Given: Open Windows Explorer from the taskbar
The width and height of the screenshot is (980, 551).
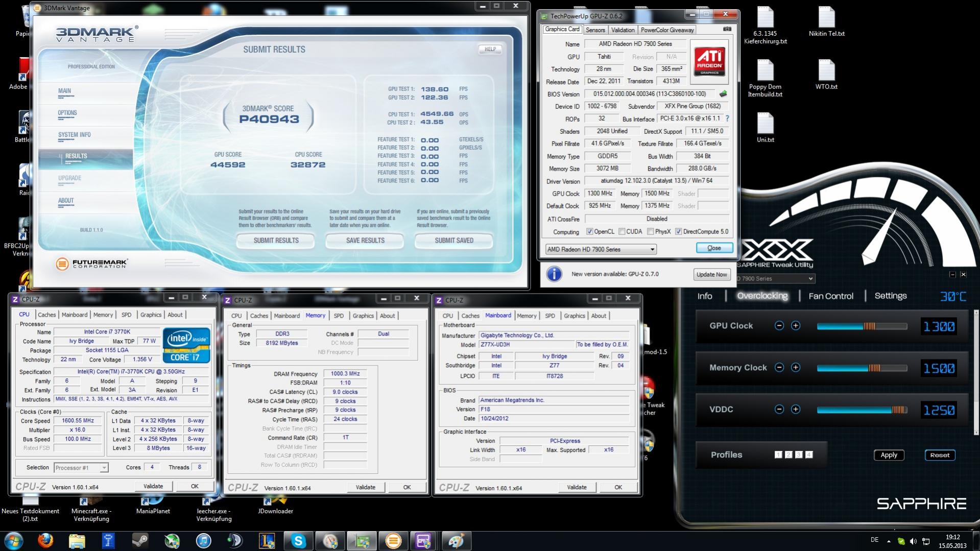Looking at the screenshot, I should tap(77, 541).
